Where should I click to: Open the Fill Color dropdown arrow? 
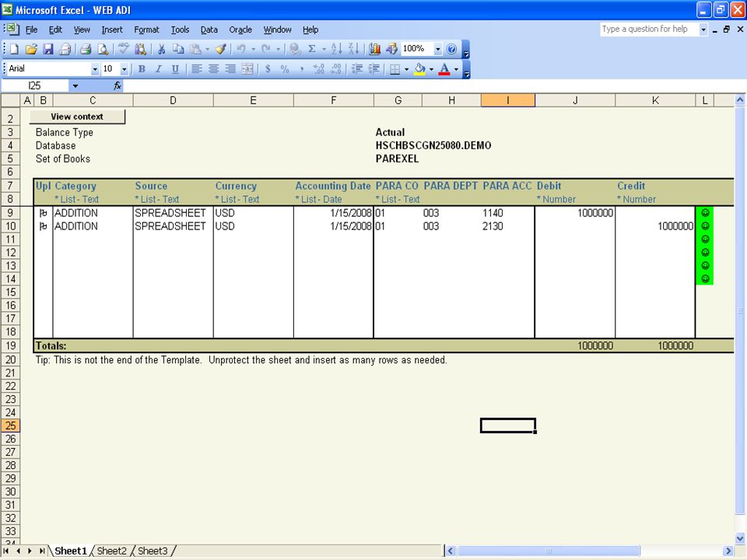[x=431, y=69]
